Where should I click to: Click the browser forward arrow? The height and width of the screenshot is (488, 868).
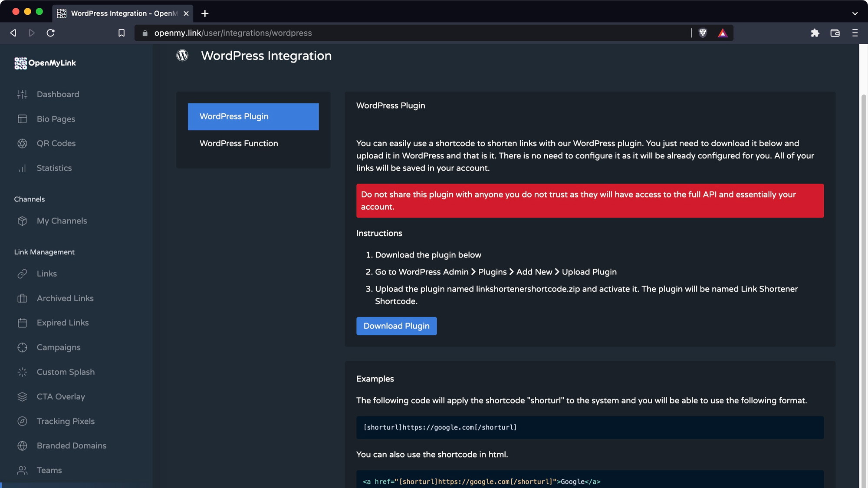[x=32, y=33]
